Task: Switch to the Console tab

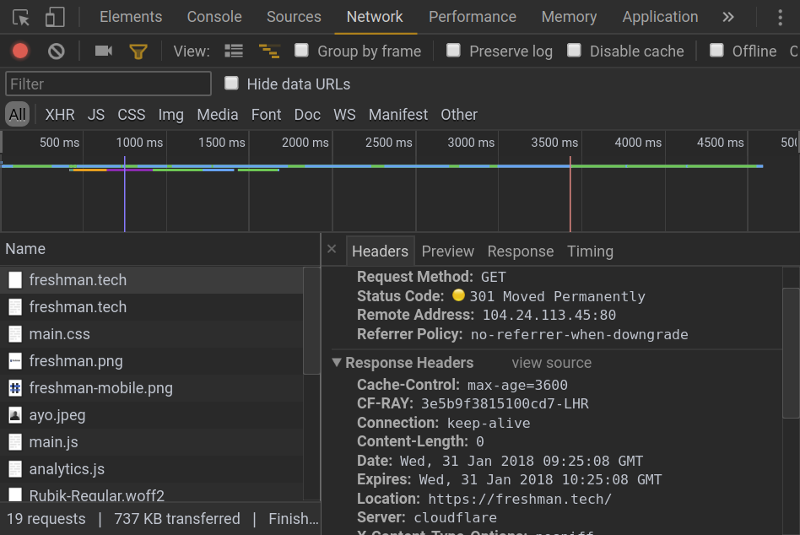Action: click(214, 17)
